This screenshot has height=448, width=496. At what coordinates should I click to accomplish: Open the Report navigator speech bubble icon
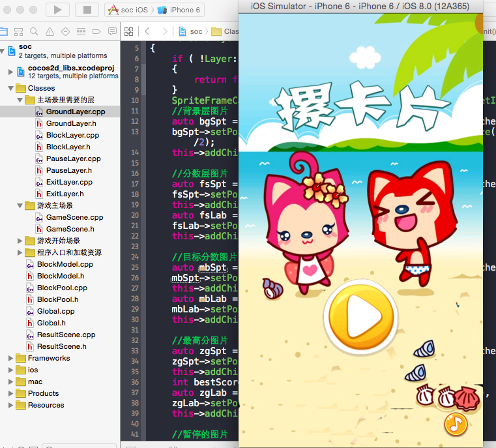112,31
